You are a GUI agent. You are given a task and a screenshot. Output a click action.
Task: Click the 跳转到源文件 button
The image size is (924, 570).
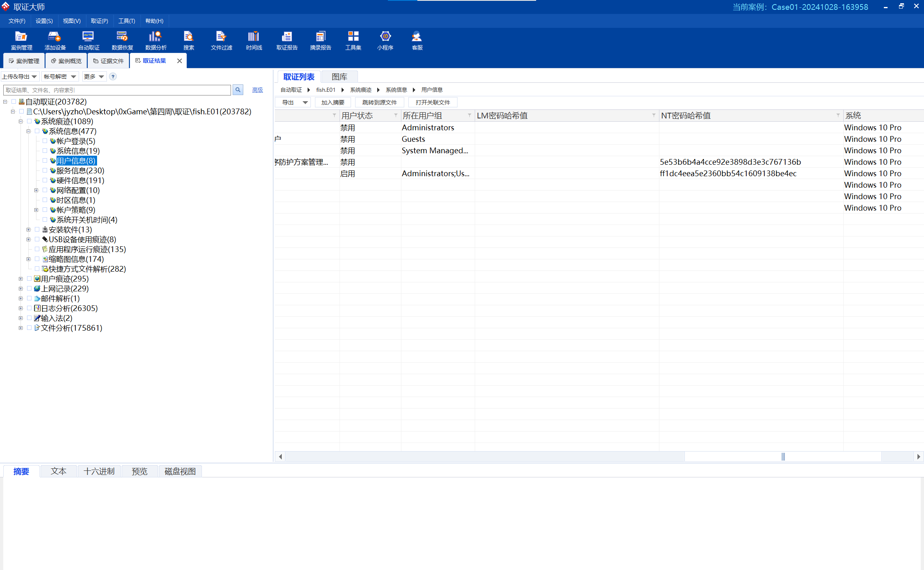(x=380, y=102)
